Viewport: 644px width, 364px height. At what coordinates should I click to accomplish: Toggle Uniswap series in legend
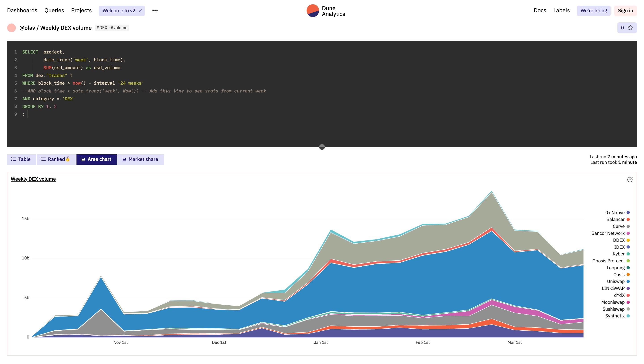[x=618, y=281]
